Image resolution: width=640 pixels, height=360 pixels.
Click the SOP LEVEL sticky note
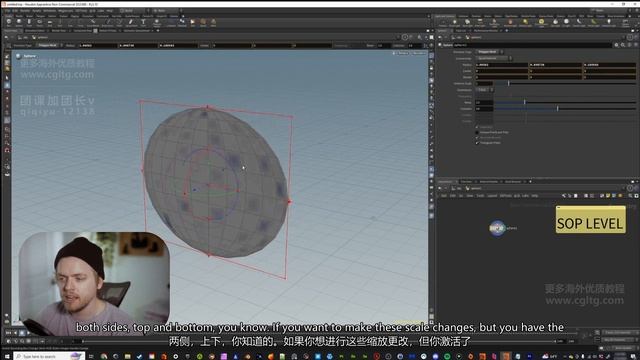(590, 220)
